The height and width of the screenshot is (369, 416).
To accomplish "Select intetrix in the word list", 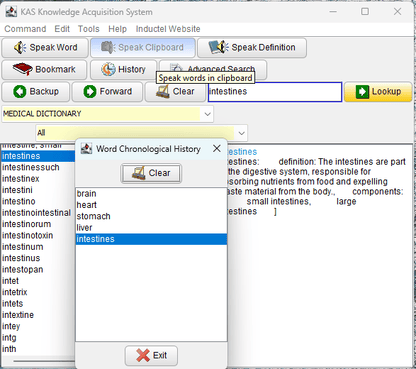I will tap(38, 292).
